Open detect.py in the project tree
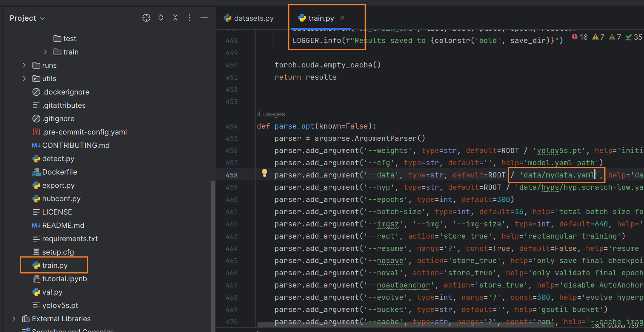 (x=53, y=159)
